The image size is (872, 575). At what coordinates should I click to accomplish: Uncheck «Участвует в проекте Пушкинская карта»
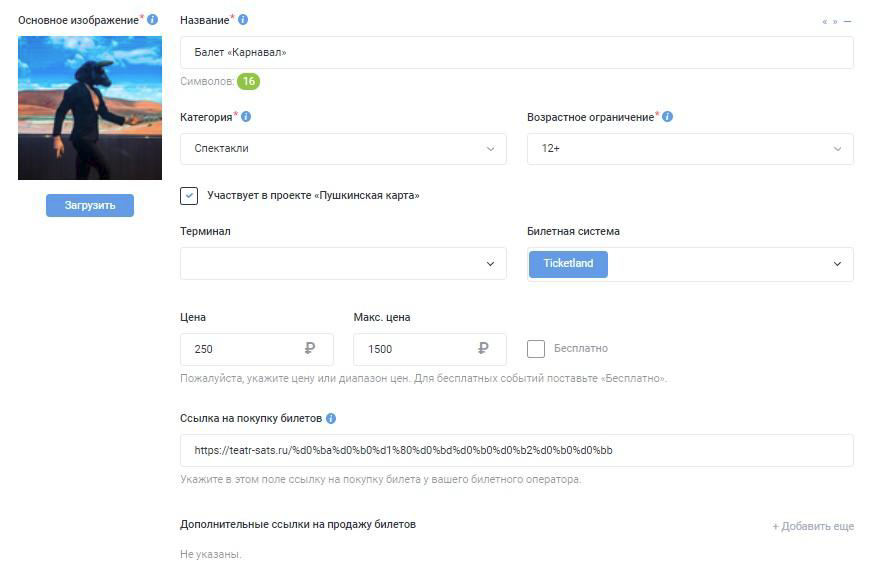[x=189, y=196]
